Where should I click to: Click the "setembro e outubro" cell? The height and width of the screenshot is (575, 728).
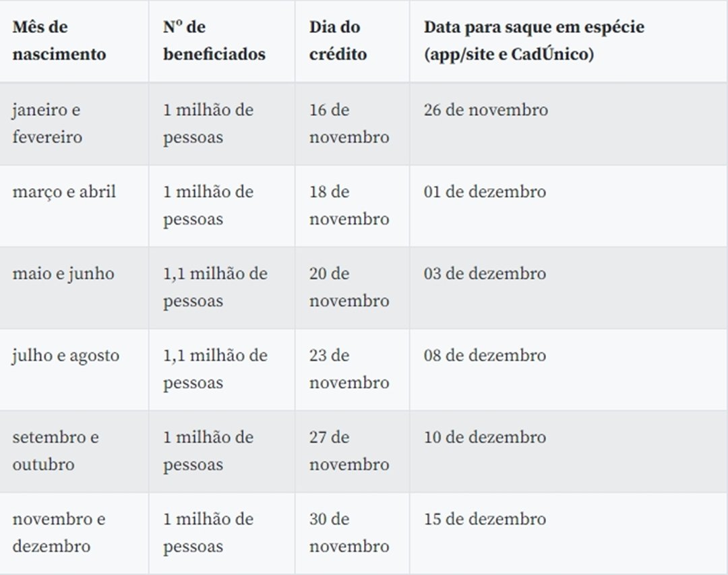click(55, 450)
